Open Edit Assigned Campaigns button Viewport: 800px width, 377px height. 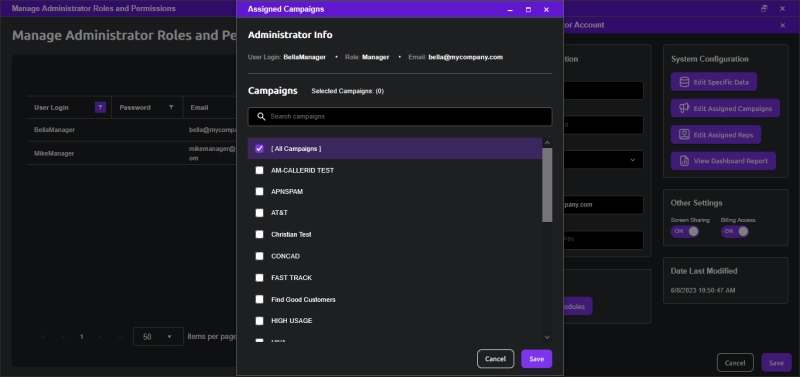tap(725, 108)
